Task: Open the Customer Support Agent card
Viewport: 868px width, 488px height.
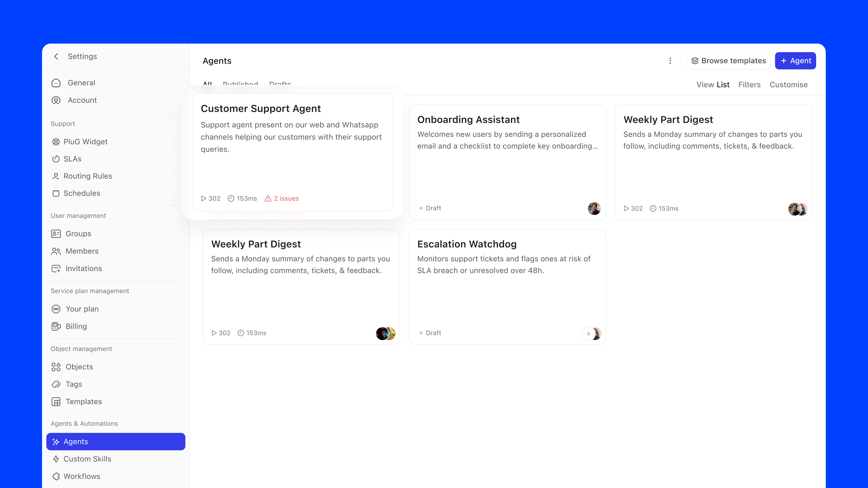Action: click(x=292, y=152)
